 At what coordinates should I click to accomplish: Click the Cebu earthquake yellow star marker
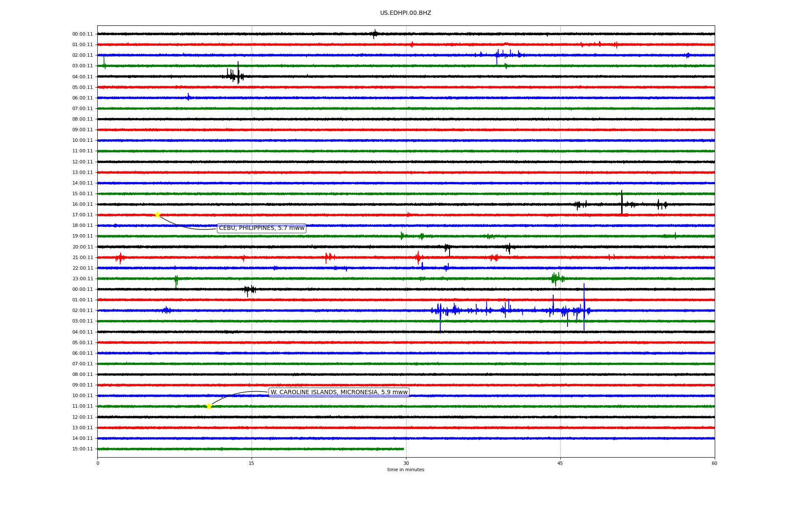click(x=157, y=215)
